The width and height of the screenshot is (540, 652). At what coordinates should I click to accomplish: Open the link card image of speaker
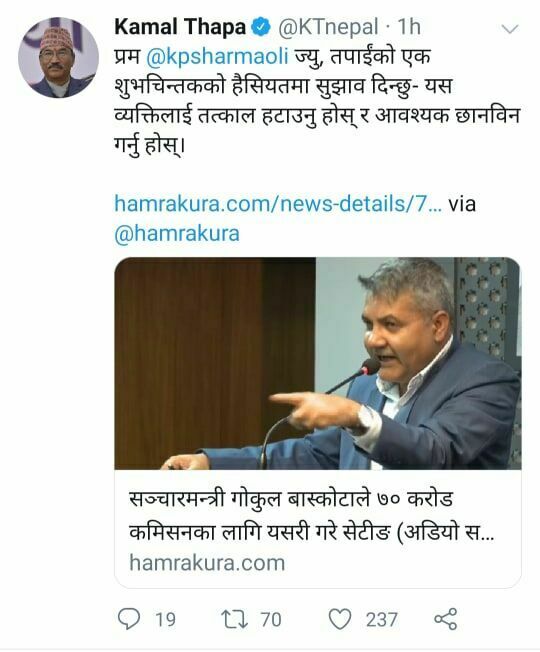(318, 363)
